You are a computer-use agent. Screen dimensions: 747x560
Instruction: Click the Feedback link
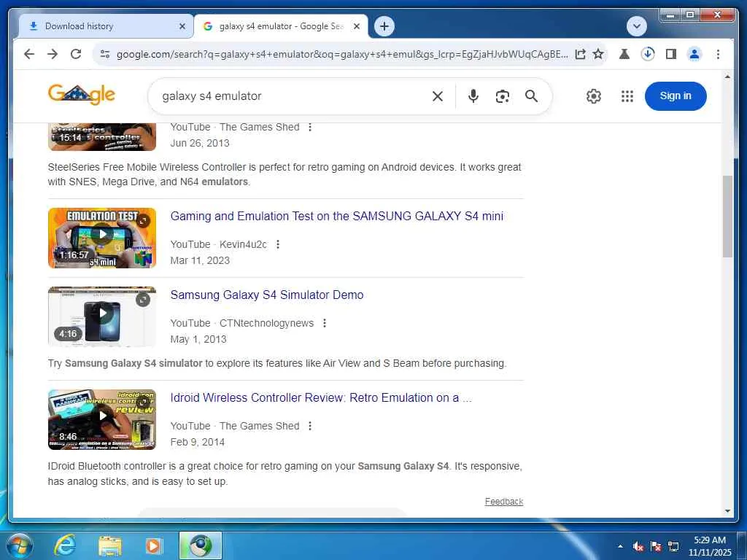click(x=504, y=502)
